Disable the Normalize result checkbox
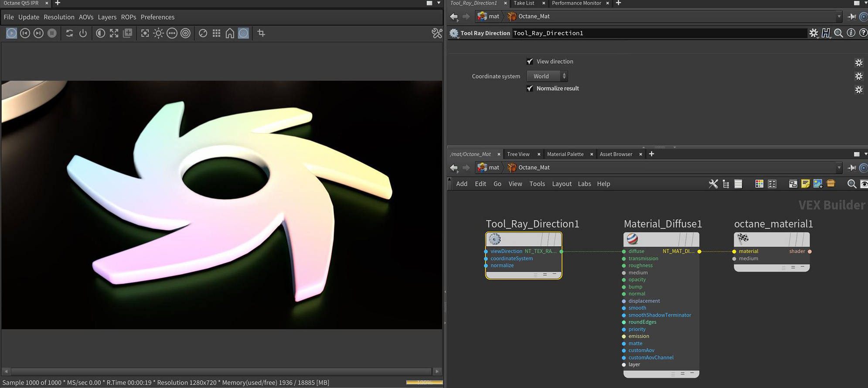 530,89
